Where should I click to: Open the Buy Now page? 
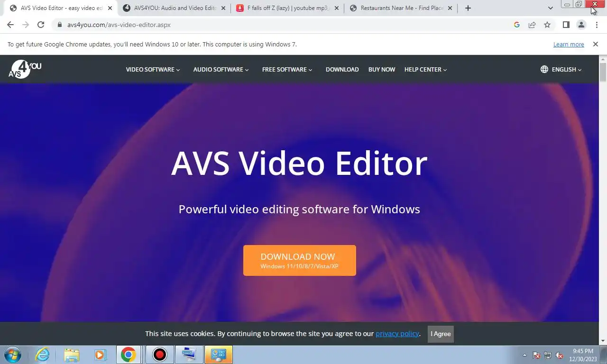click(382, 69)
